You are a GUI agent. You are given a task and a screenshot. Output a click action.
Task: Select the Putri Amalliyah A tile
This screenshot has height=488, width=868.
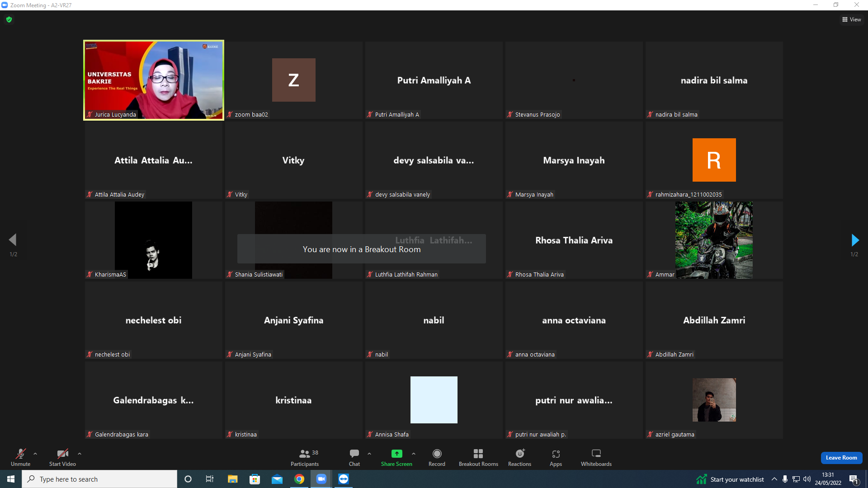434,80
